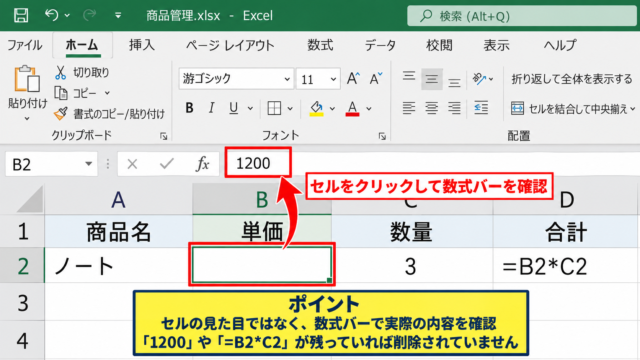Click the middle align icon
Viewport: 640px width, 360px height.
pos(431,79)
